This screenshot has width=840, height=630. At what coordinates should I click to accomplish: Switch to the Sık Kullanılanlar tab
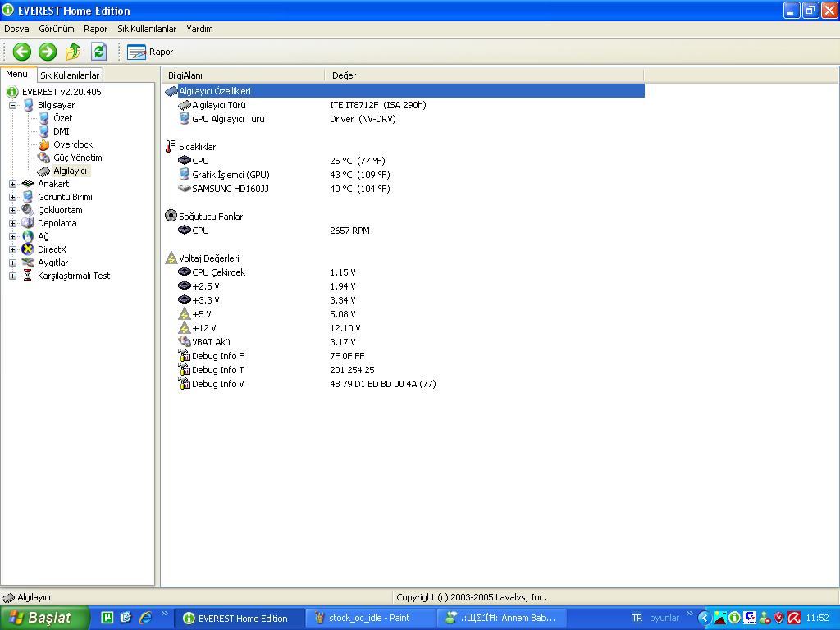point(70,75)
